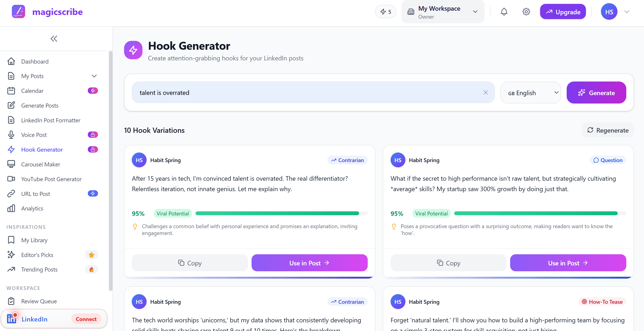Viewport: 644px width, 331px height.
Task: Open the settings gear
Action: click(526, 12)
